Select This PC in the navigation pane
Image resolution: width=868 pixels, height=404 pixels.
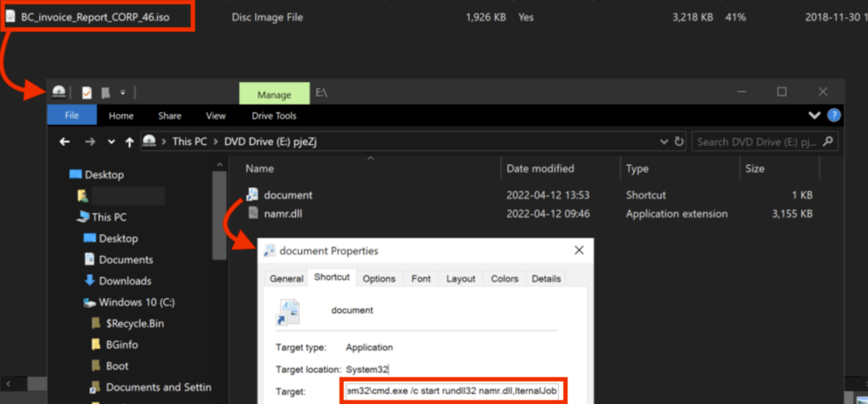tap(102, 217)
